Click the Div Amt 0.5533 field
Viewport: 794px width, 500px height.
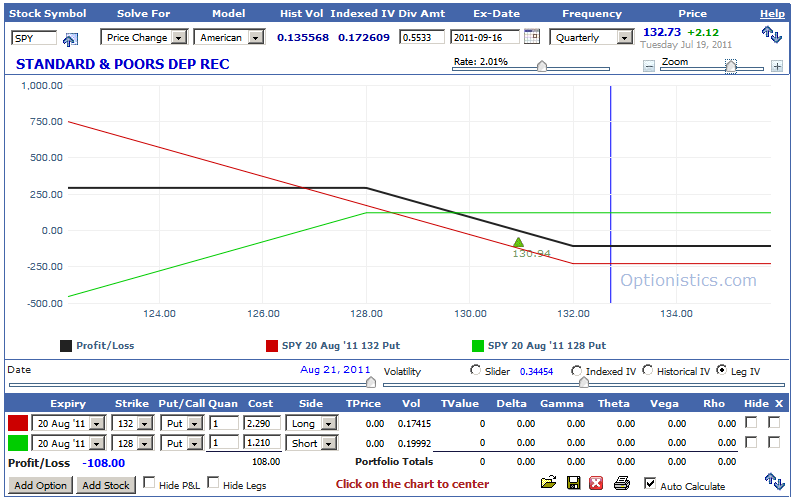422,37
